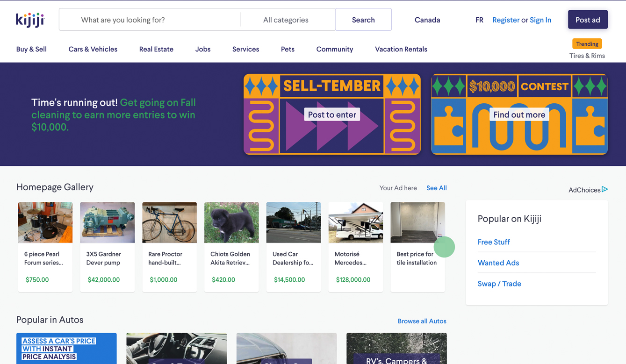Viewport: 626px width, 364px height.
Task: Open the Free Stuff link
Action: [x=494, y=242]
